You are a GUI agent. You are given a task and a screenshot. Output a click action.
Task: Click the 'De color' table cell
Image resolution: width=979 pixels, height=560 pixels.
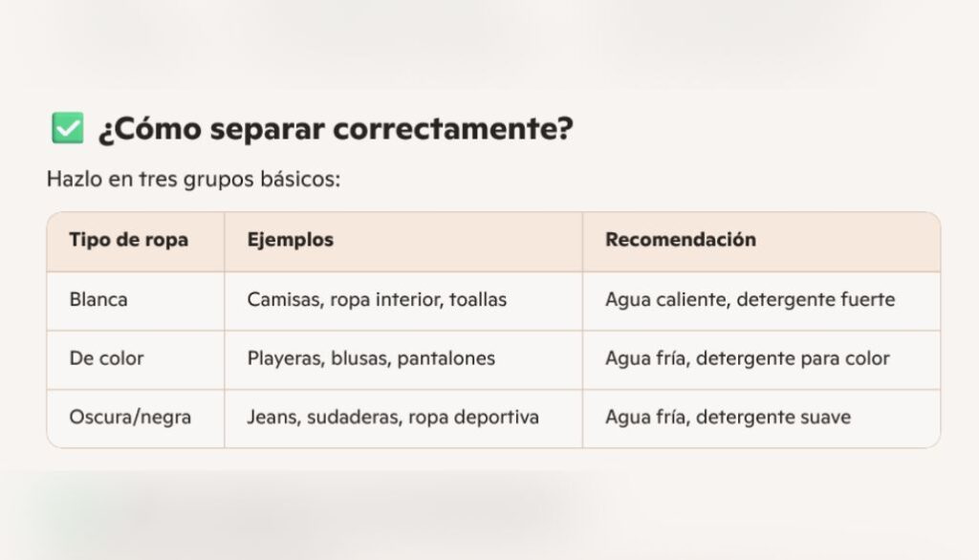point(106,359)
